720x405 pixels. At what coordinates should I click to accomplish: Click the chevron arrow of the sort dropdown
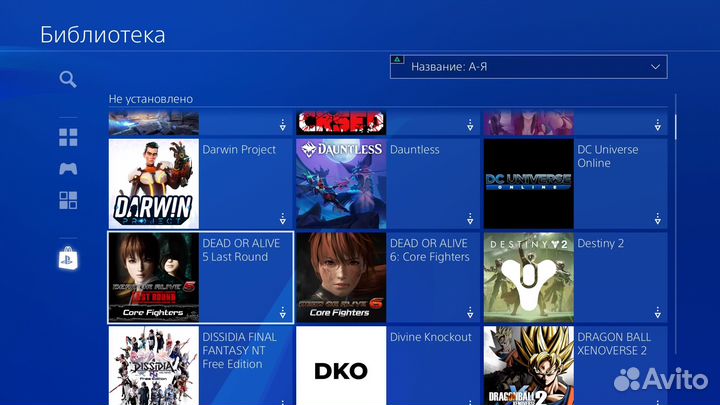click(x=655, y=67)
